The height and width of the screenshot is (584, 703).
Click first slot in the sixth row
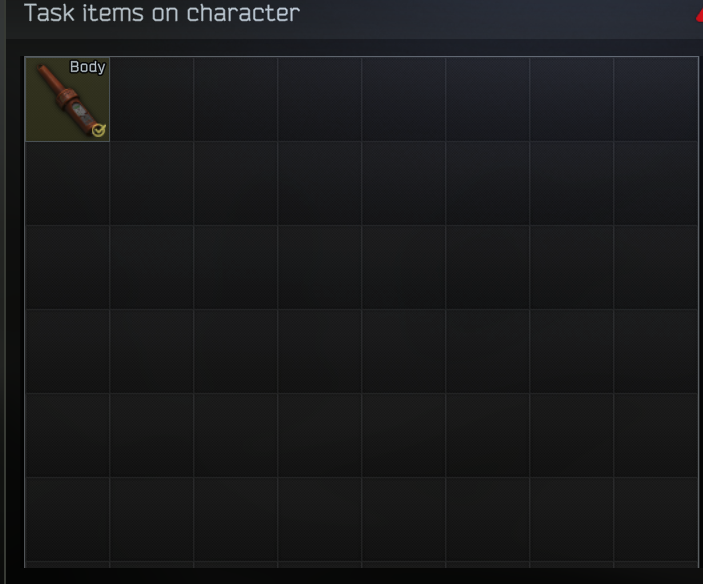tap(67, 519)
